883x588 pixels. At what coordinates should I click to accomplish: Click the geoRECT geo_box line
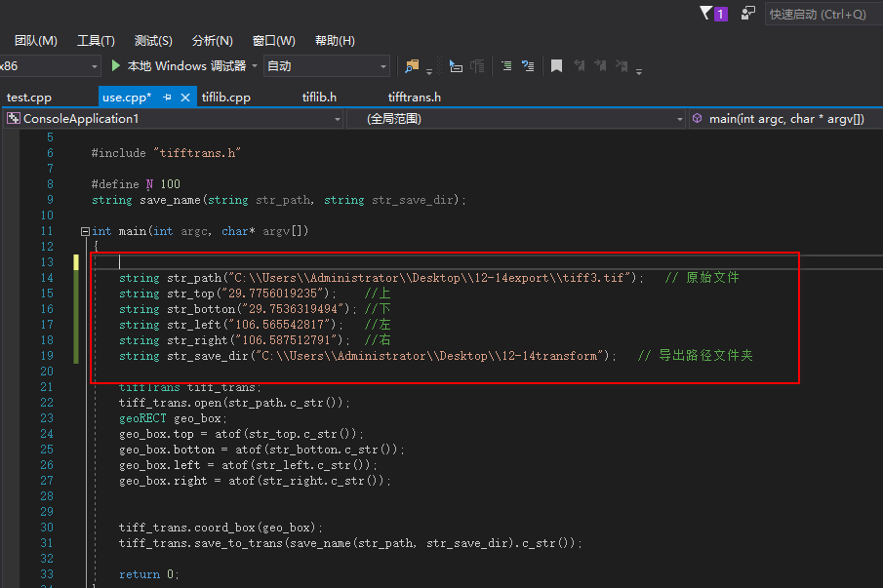point(173,418)
